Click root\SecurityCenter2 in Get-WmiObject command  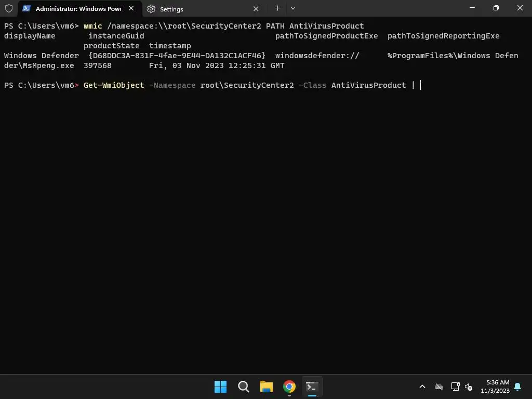point(247,85)
